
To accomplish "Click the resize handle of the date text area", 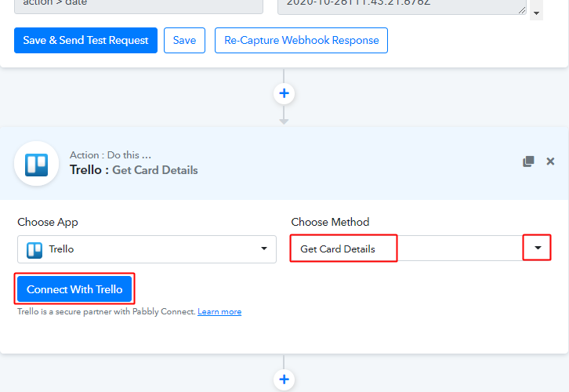I will tap(522, 10).
